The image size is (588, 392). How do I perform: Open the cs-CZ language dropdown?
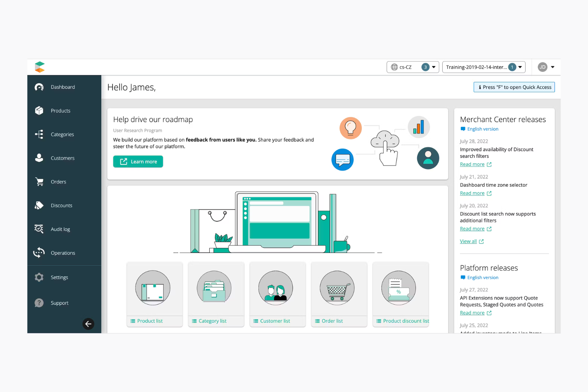413,67
